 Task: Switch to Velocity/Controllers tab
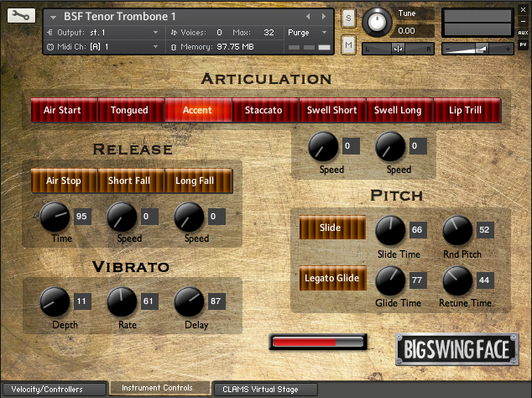[55, 389]
